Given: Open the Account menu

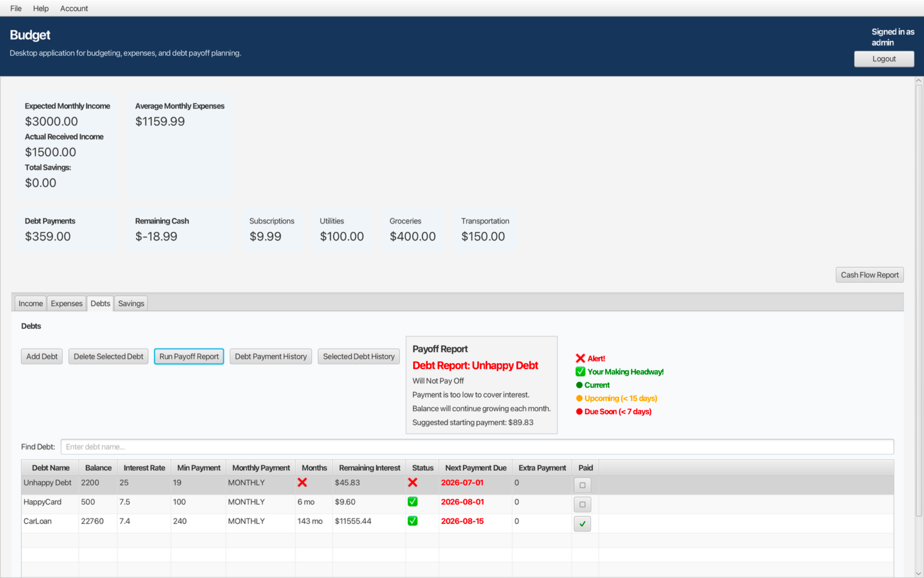Looking at the screenshot, I should pyautogui.click(x=74, y=8).
